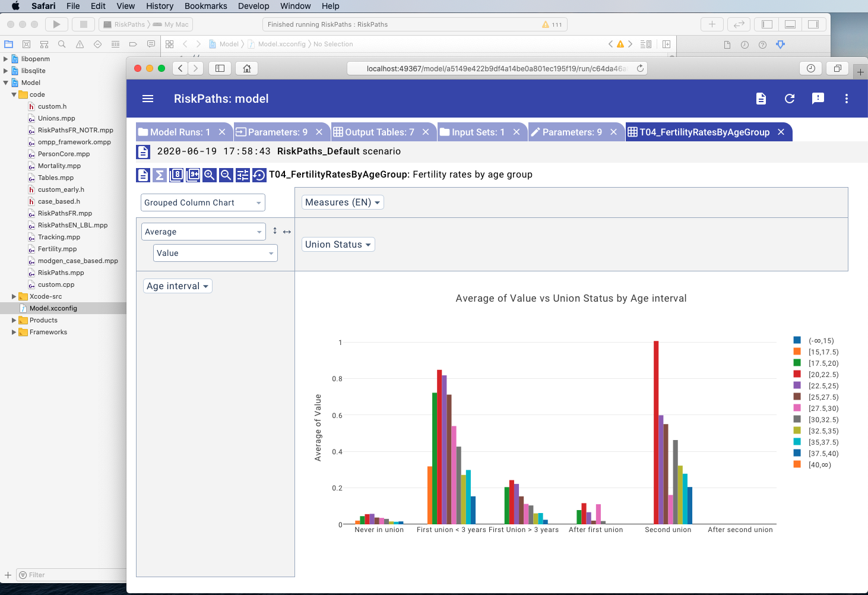Click Safari home button
868x595 pixels.
tap(247, 68)
